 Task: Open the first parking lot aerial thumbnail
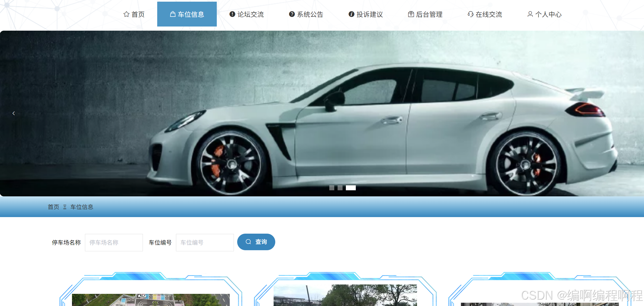tap(151, 300)
